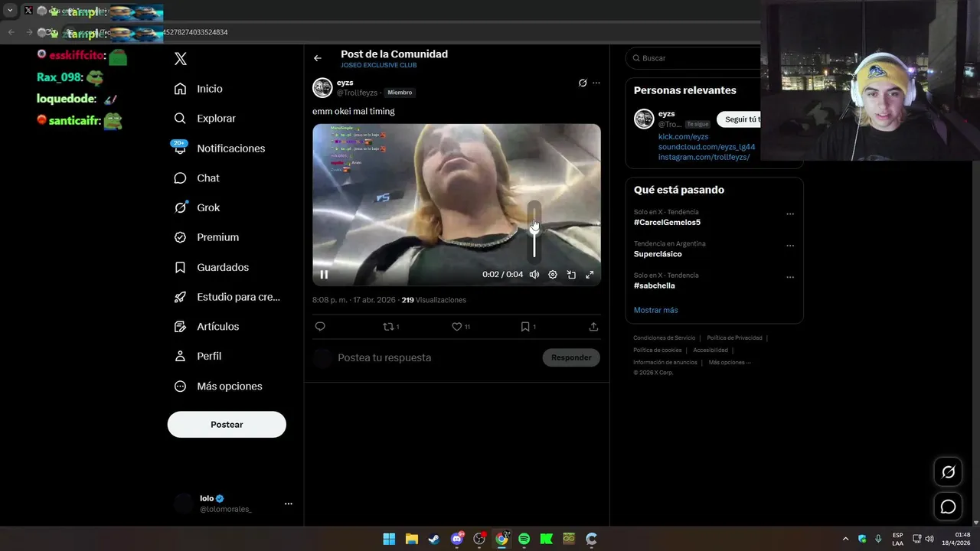Open @Trollfeyzs handle on the post
The height and width of the screenshot is (551, 980).
[x=357, y=93]
